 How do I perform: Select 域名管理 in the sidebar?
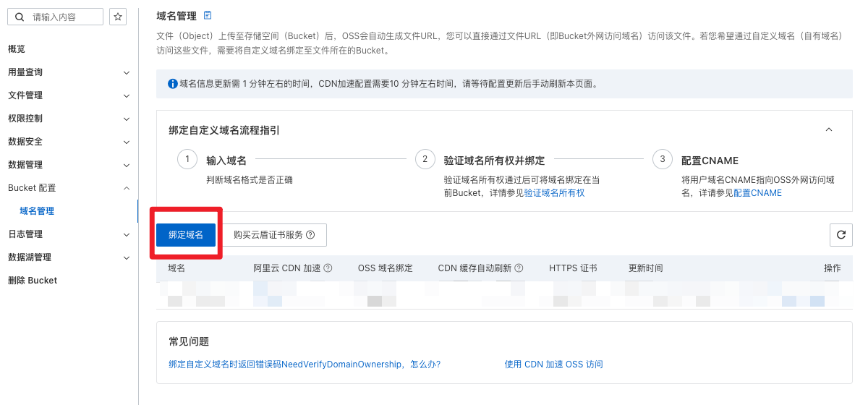tap(37, 211)
